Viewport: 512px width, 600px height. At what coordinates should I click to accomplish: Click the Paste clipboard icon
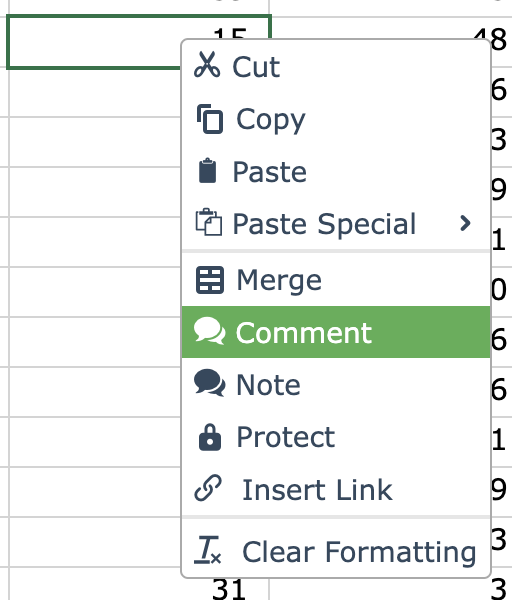point(207,171)
